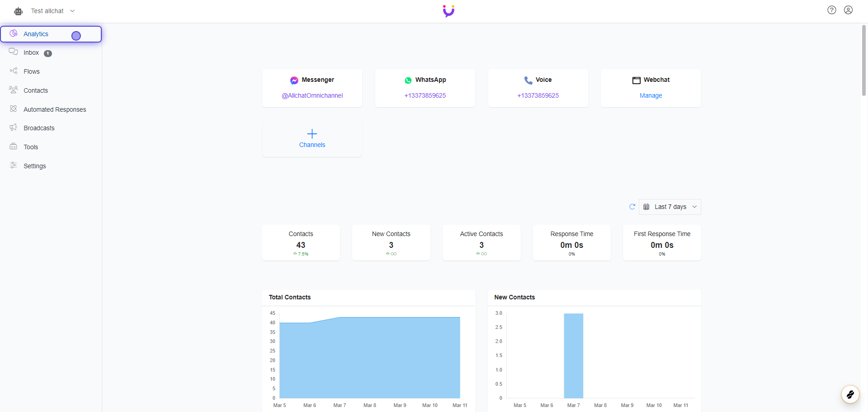Click the Inbox chat bubble icon
The width and height of the screenshot is (868, 412).
click(13, 52)
